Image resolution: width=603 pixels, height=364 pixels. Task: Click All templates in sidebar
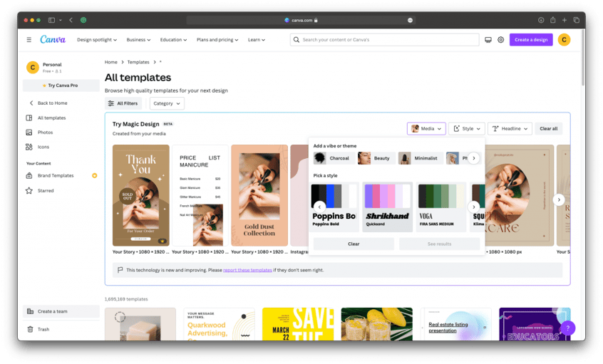pos(51,118)
